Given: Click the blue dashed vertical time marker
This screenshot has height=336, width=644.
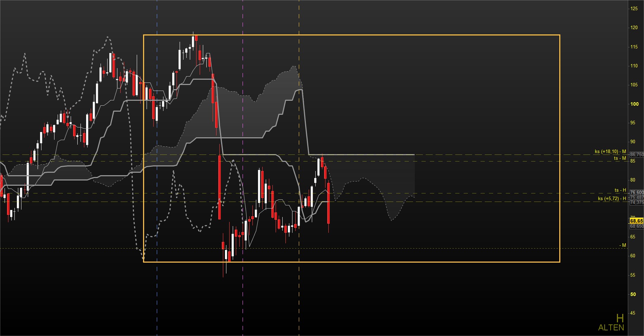Looking at the screenshot, I should tap(157, 168).
